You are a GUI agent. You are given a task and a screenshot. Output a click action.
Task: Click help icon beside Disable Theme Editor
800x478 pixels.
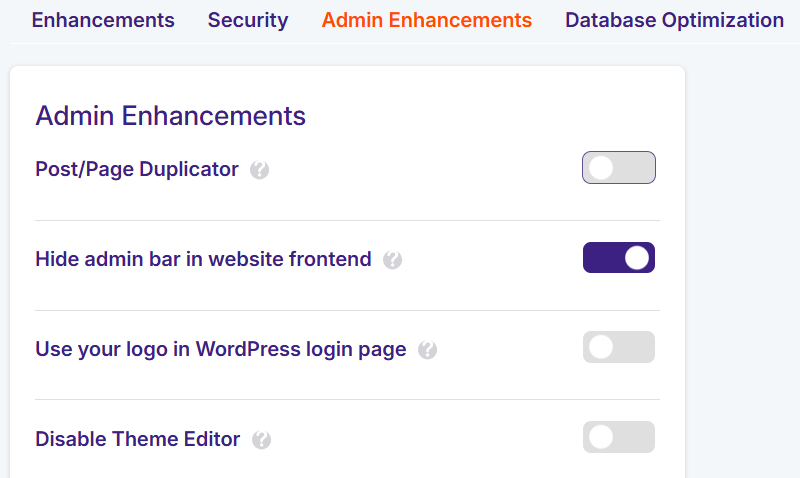pos(261,440)
